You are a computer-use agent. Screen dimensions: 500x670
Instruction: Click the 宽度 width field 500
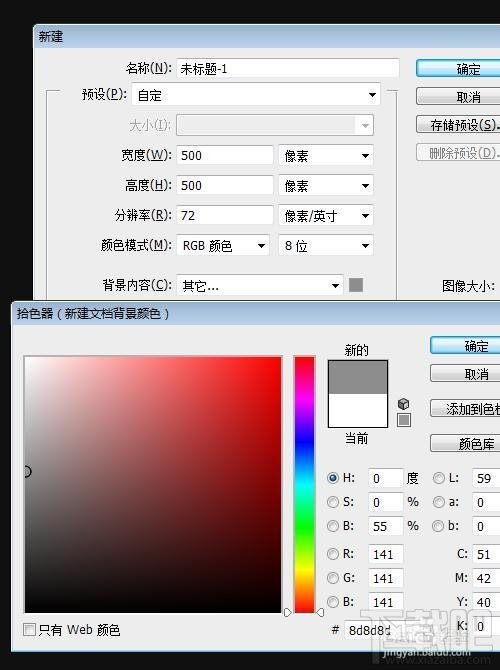pos(225,155)
